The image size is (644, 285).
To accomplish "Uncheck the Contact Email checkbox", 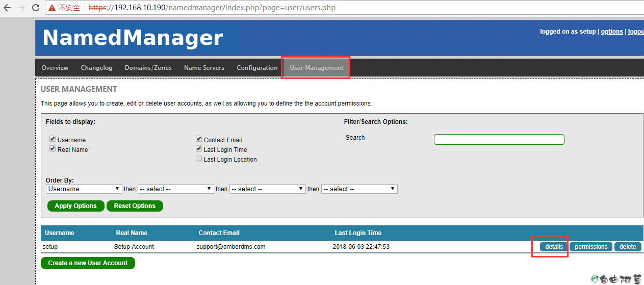I will pos(199,139).
